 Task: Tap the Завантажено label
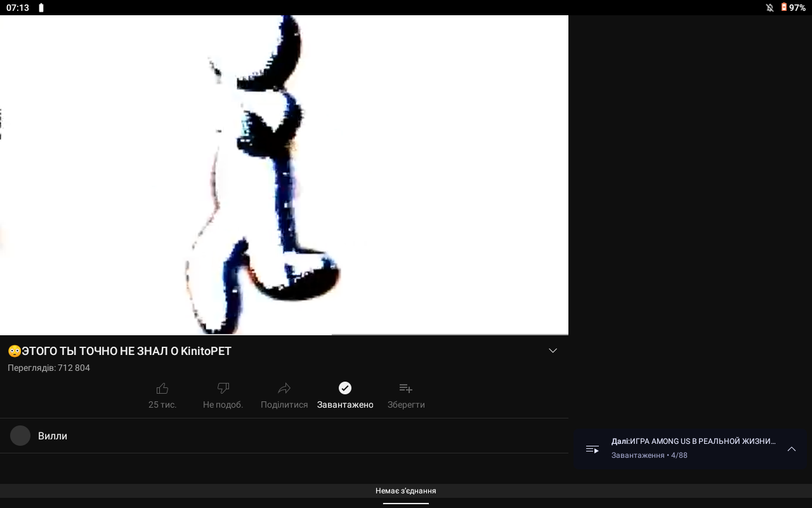345,404
